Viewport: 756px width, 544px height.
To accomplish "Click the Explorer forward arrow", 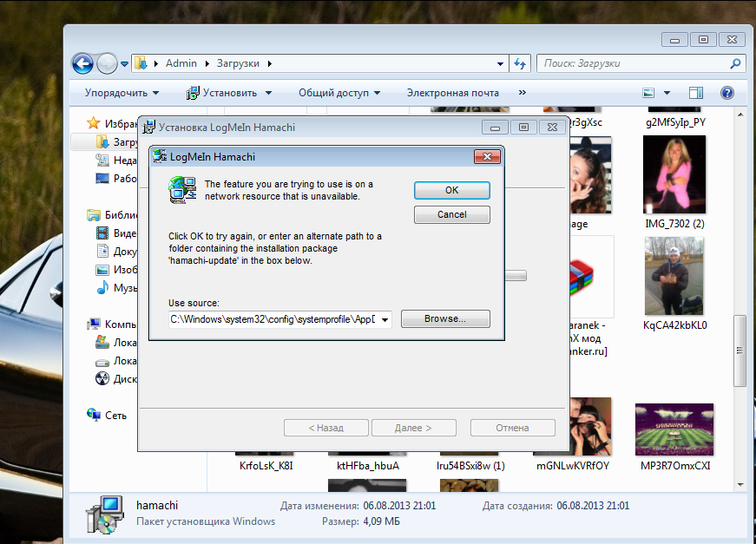I will (x=107, y=63).
